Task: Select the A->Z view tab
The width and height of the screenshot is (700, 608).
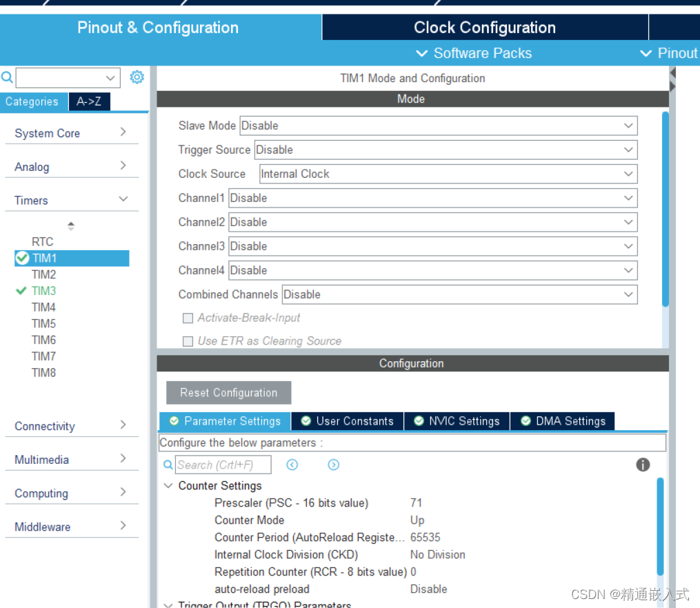Action: point(89,102)
